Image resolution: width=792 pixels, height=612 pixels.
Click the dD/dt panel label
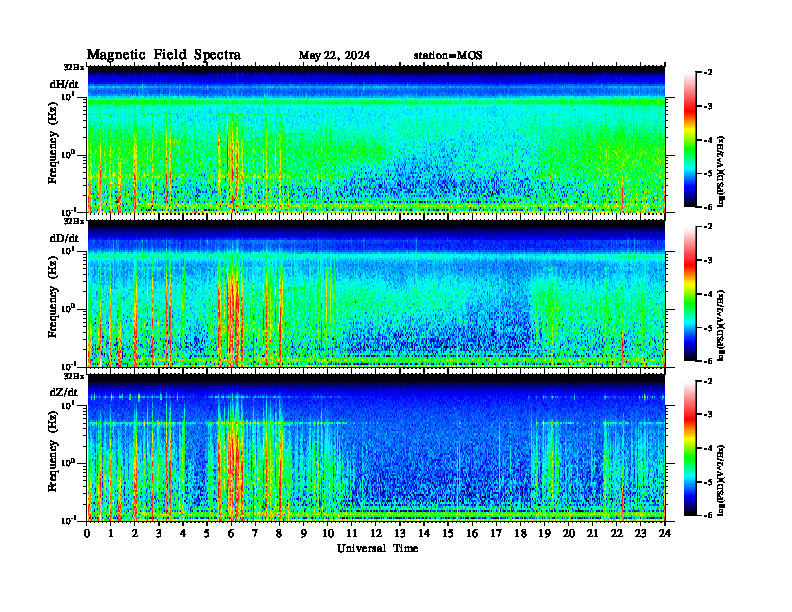pos(64,238)
